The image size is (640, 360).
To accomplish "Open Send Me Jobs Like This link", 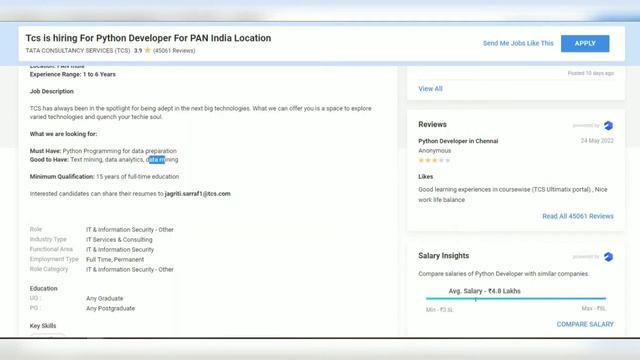I will coord(518,43).
